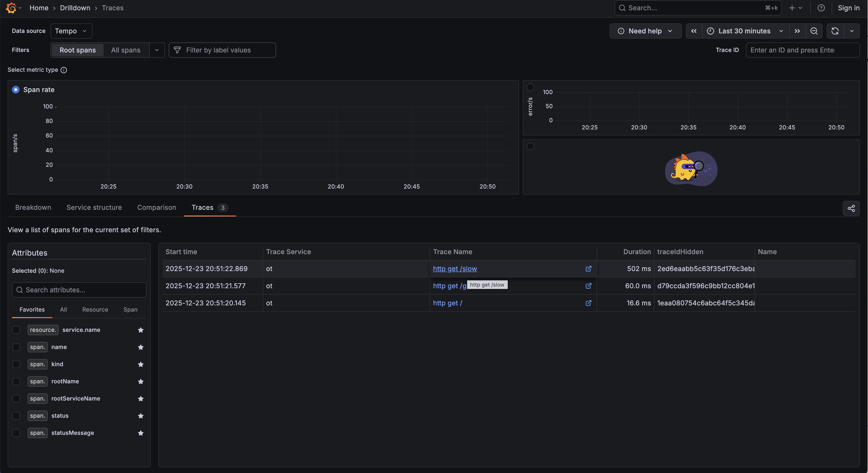Screen dimensions: 868x473
Task: Open the http get / trace link
Action: [447, 303]
